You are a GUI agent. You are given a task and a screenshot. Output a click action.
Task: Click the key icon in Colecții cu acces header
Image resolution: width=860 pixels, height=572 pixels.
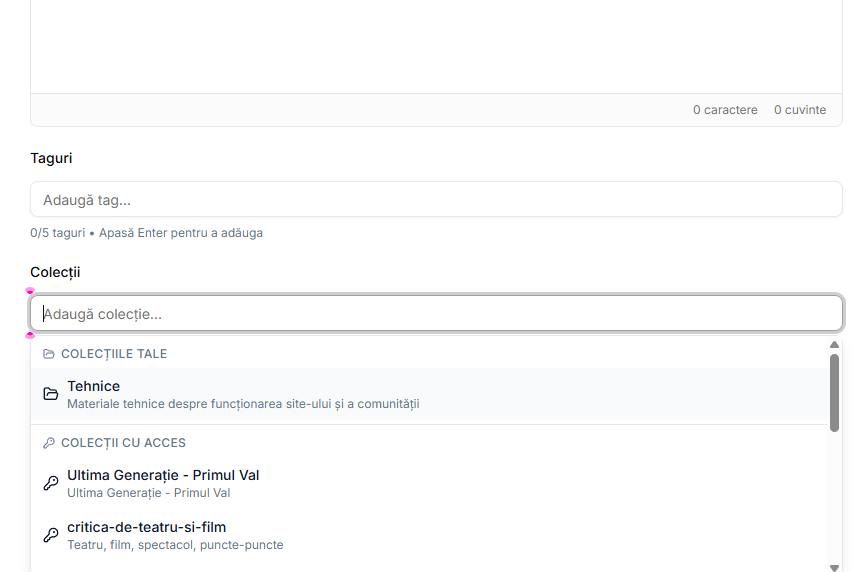[49, 443]
